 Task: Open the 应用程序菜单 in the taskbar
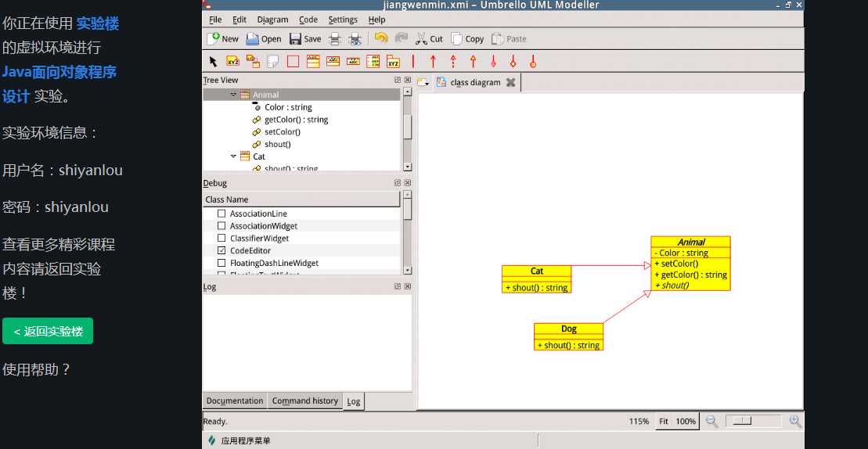point(240,440)
